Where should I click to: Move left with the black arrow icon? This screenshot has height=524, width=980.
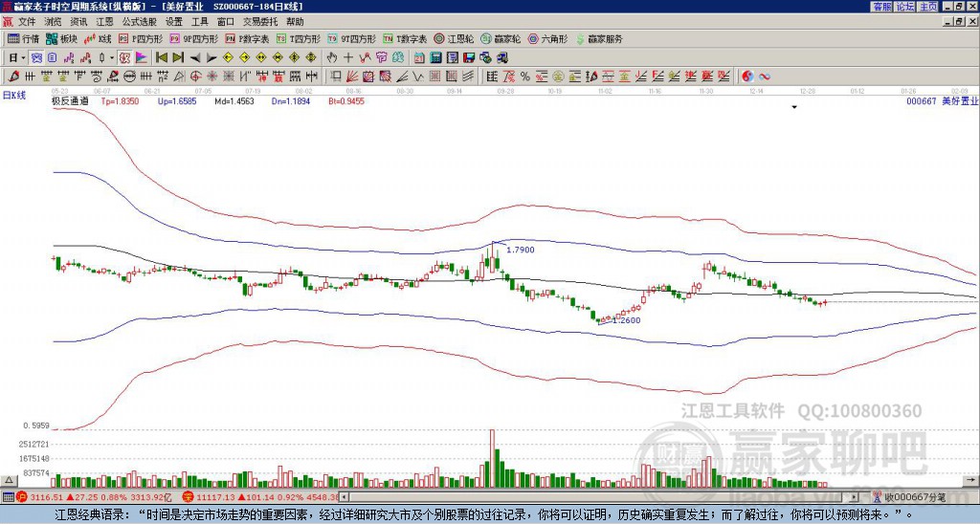pyautogui.click(x=195, y=58)
